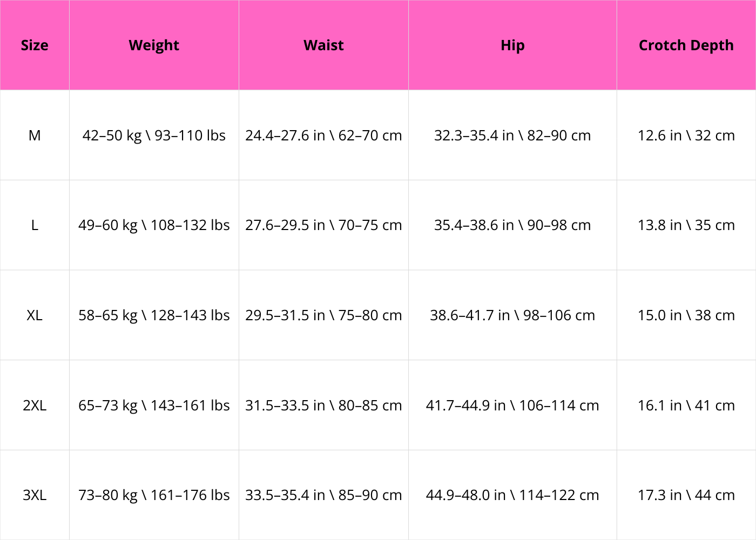Click the 42–50 kg weight cell

154,136
